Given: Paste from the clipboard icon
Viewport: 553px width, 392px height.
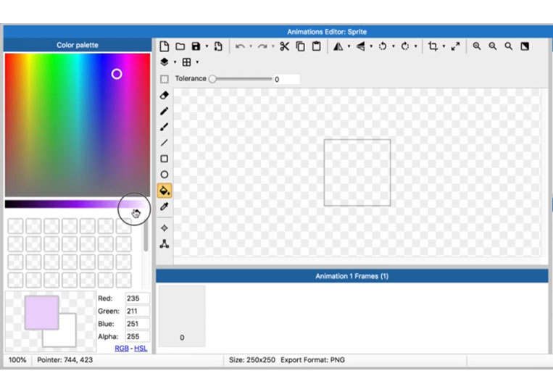Looking at the screenshot, I should (317, 46).
